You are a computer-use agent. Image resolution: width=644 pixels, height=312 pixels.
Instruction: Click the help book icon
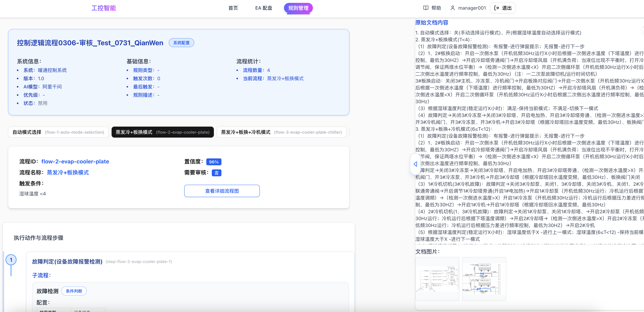(425, 8)
